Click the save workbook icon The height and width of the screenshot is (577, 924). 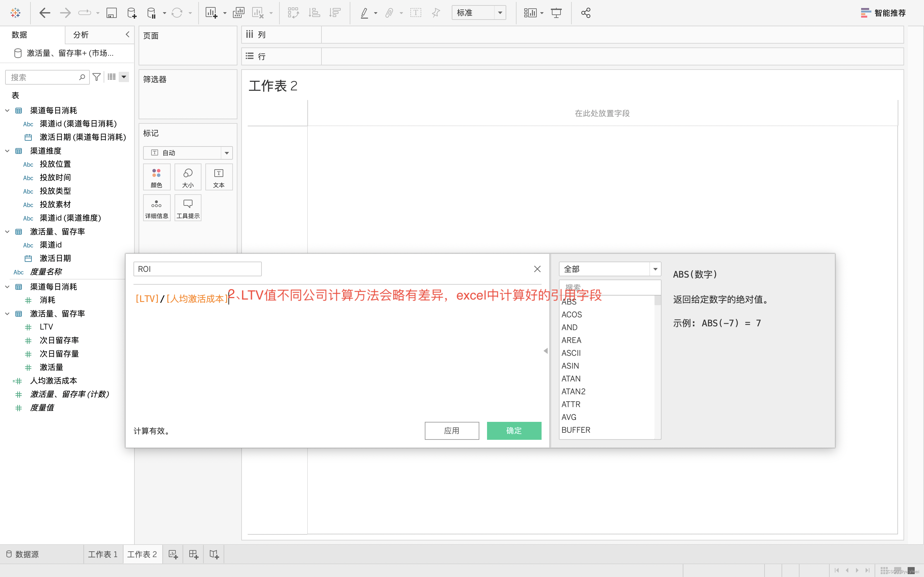point(111,13)
